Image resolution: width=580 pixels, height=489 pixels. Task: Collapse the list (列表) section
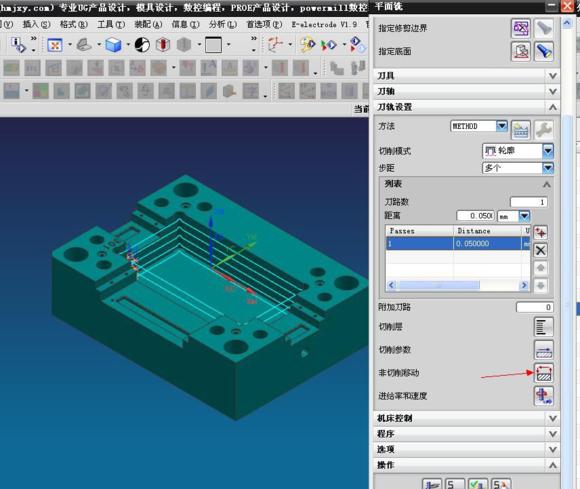click(x=467, y=184)
